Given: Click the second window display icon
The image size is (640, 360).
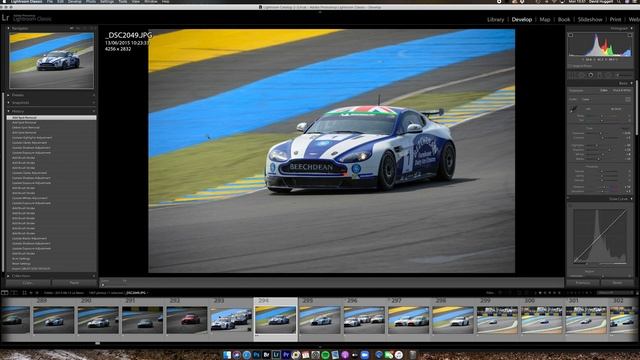Looking at the screenshot, I should pos(14,293).
